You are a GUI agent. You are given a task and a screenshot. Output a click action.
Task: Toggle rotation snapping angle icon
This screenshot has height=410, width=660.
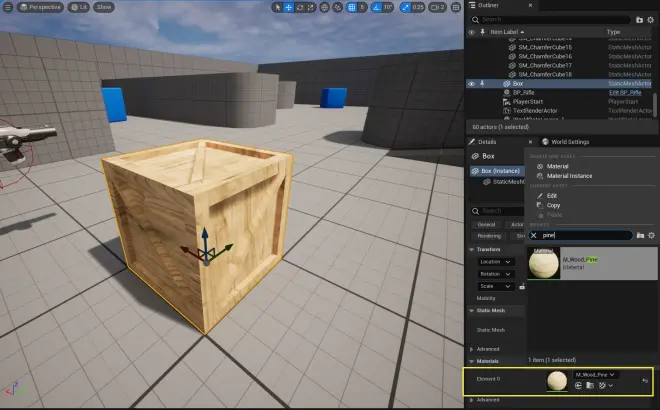(377, 7)
